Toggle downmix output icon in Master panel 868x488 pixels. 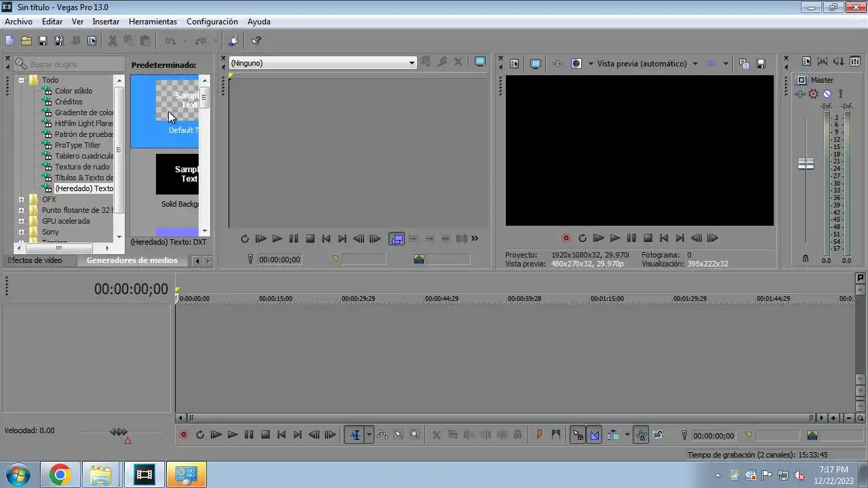tap(823, 62)
